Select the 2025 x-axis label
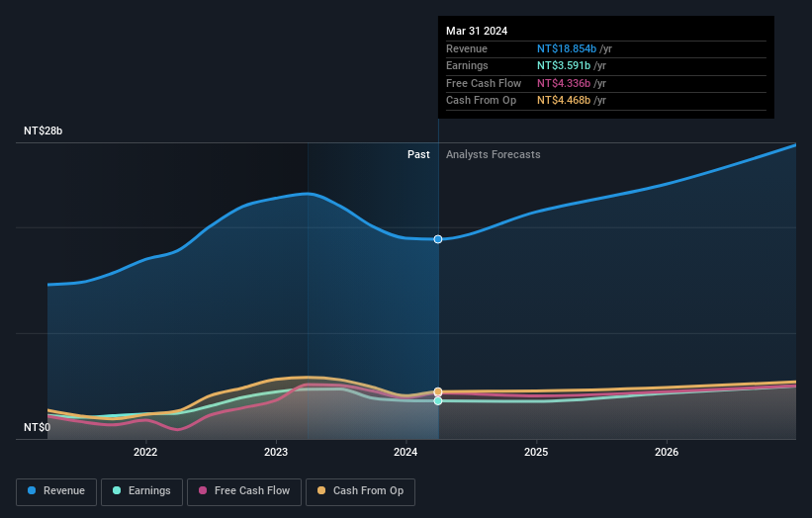This screenshot has width=812, height=518. (536, 452)
